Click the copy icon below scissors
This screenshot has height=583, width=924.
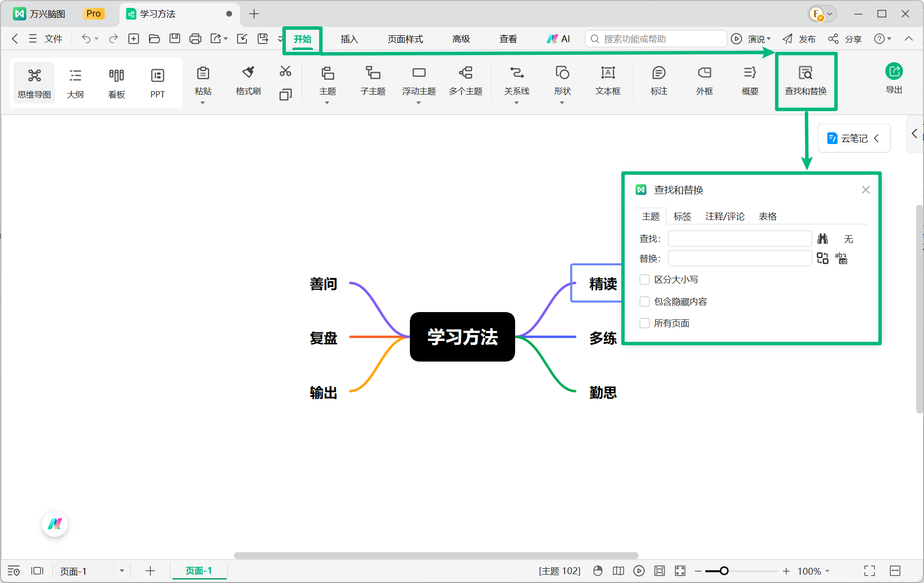[285, 95]
